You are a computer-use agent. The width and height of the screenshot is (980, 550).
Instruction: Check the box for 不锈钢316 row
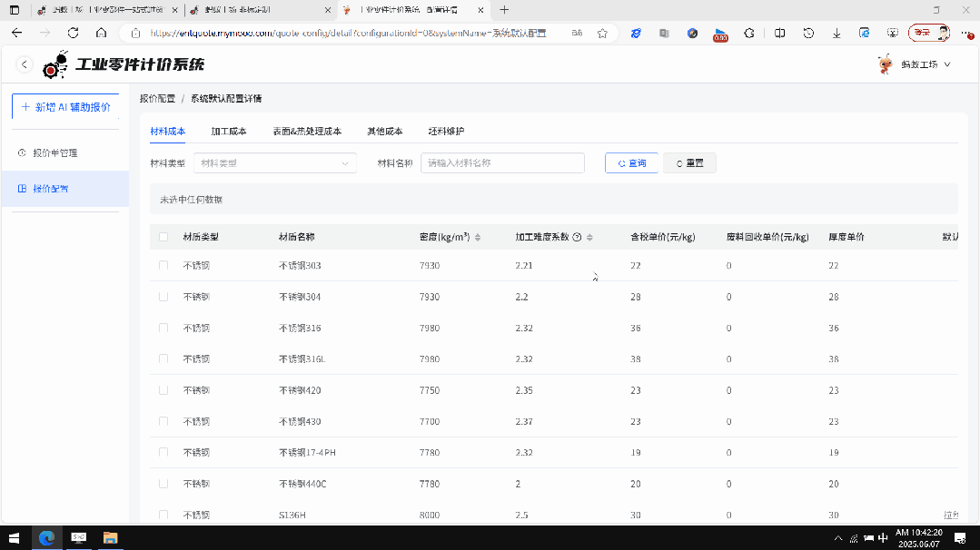(163, 328)
